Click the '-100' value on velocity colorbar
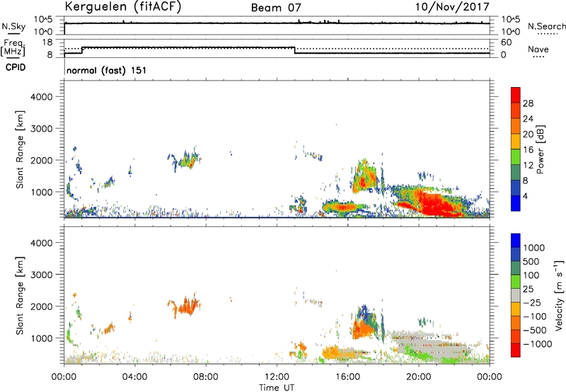Screen dimensions: 566x392 pyautogui.click(x=535, y=316)
